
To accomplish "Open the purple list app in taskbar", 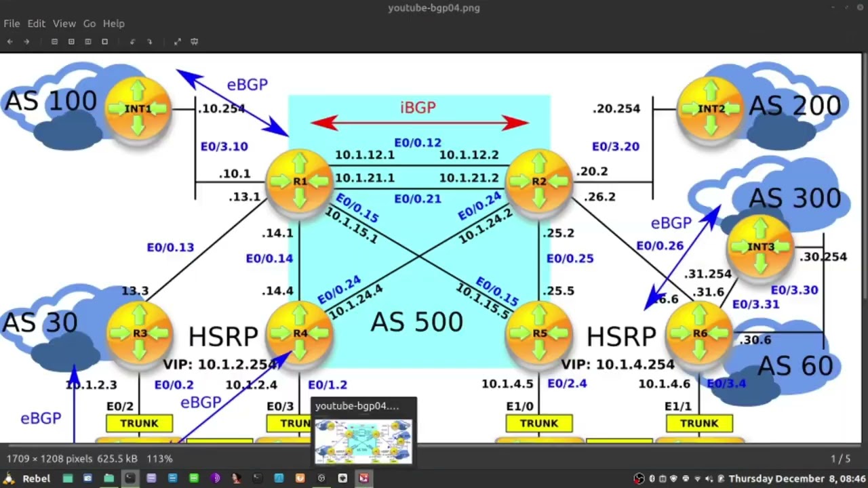I will point(151,479).
